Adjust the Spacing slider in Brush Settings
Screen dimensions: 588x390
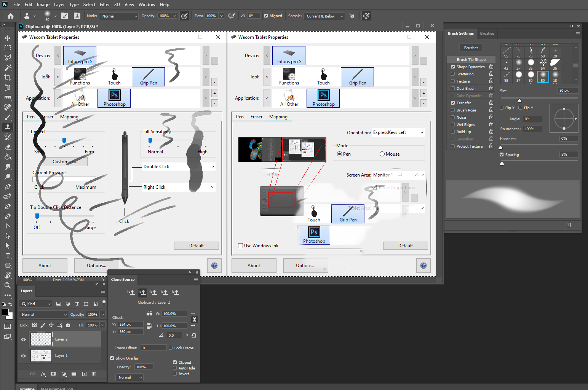502,163
